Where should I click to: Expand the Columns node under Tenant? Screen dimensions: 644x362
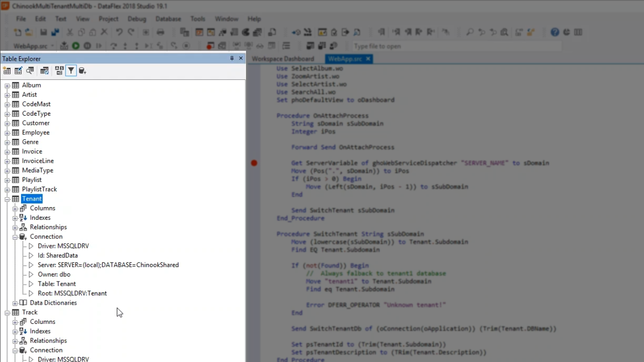tap(15, 209)
